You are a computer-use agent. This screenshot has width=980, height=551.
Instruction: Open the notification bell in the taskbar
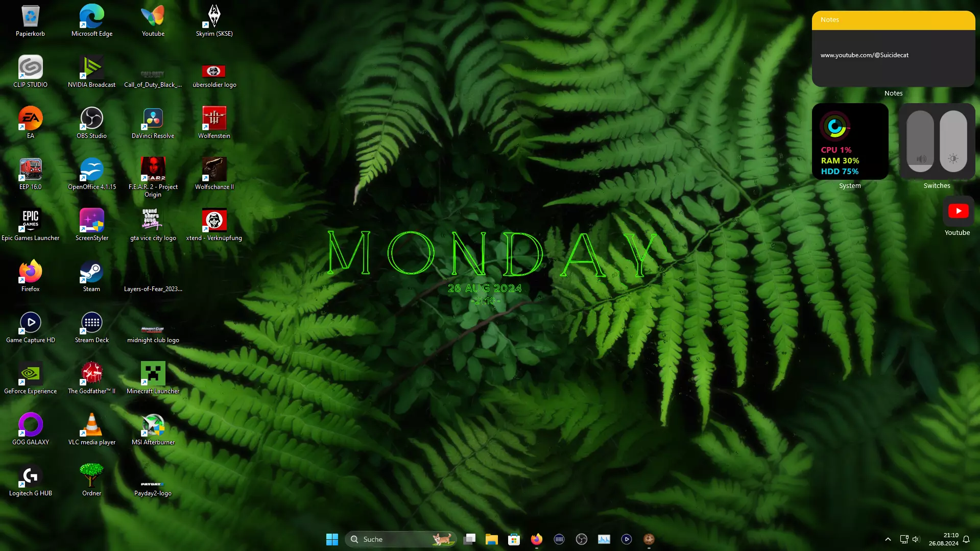[966, 539]
